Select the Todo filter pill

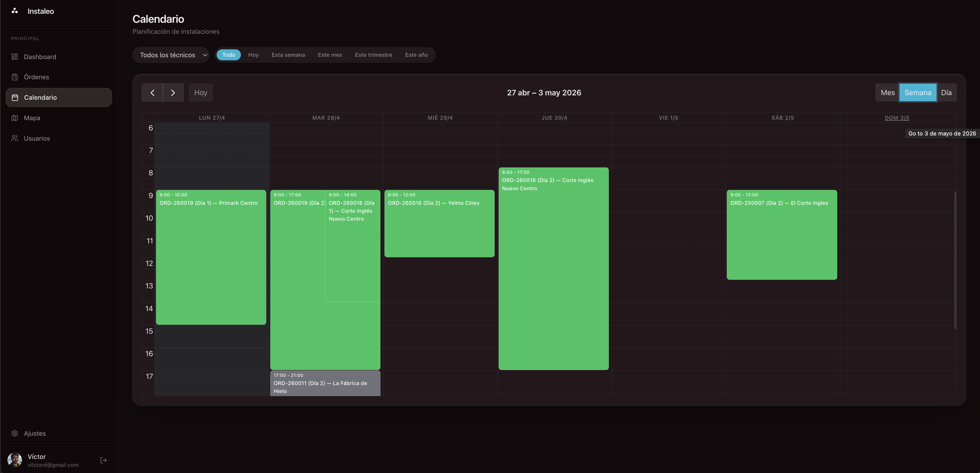click(229, 55)
